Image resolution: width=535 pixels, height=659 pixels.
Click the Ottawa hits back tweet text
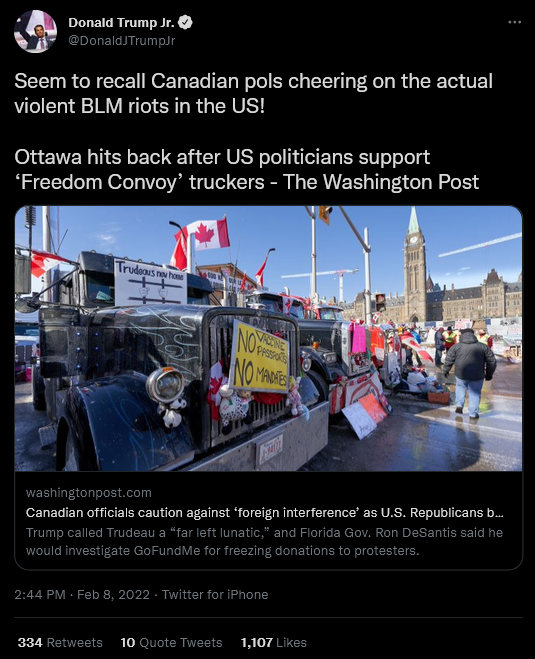(x=247, y=169)
